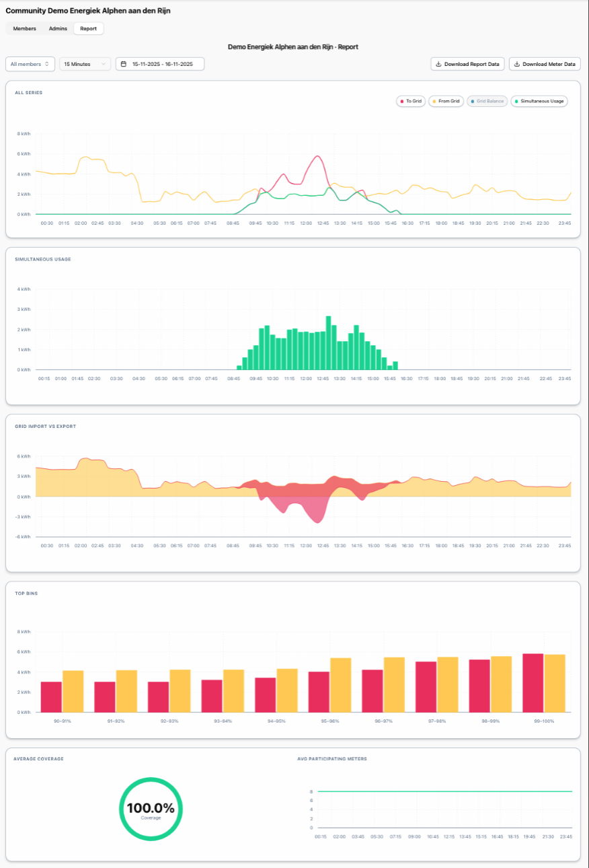
Task: Click the Download Report Data button
Action: coord(468,64)
